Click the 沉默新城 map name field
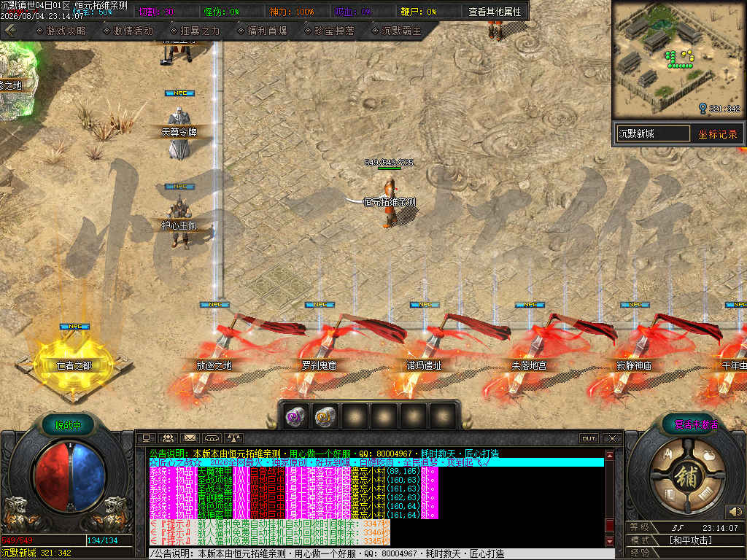Viewport: 747px width, 560px height. tap(653, 134)
